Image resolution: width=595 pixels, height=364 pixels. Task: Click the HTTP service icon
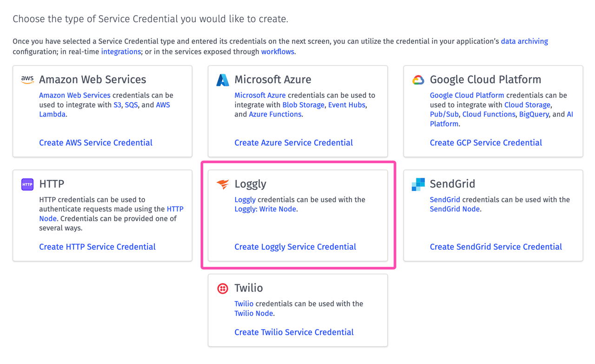[x=27, y=184]
